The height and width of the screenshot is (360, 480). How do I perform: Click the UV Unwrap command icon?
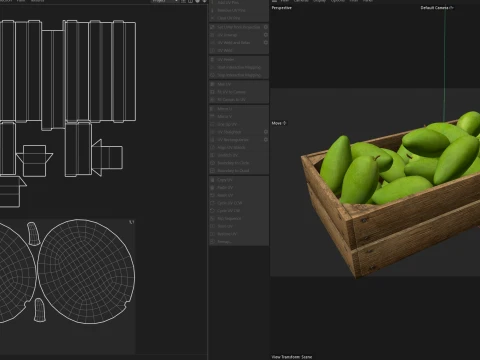pyautogui.click(x=213, y=35)
